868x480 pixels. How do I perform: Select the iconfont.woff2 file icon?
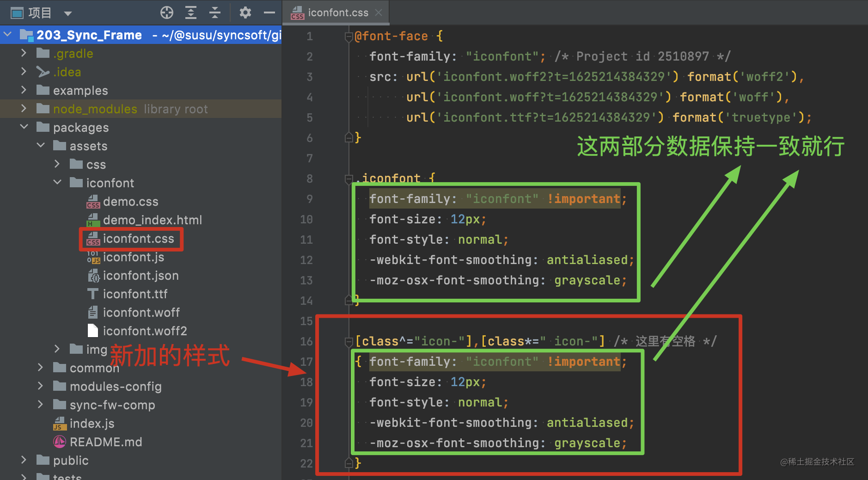tap(93, 331)
